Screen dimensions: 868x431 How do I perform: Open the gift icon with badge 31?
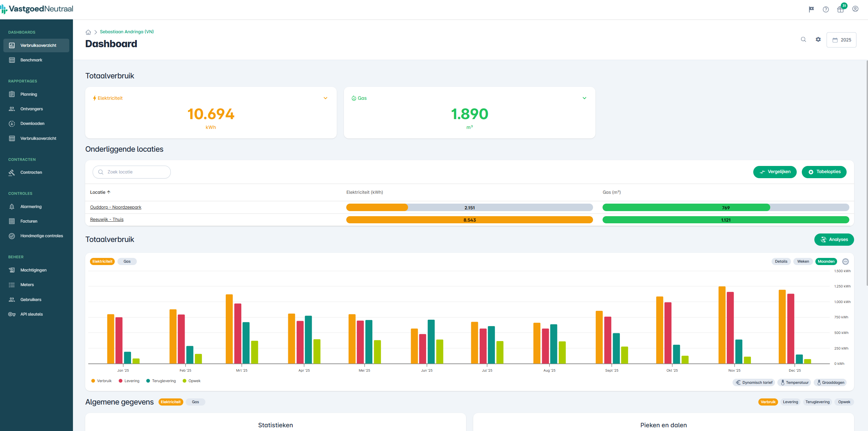(841, 10)
